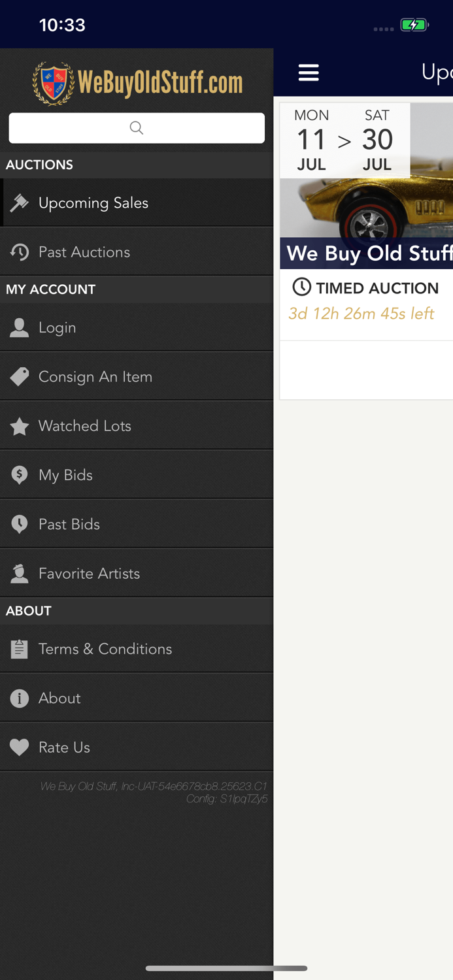The height and width of the screenshot is (980, 453).
Task: Click the Favorite Artists bust icon
Action: 20,574
